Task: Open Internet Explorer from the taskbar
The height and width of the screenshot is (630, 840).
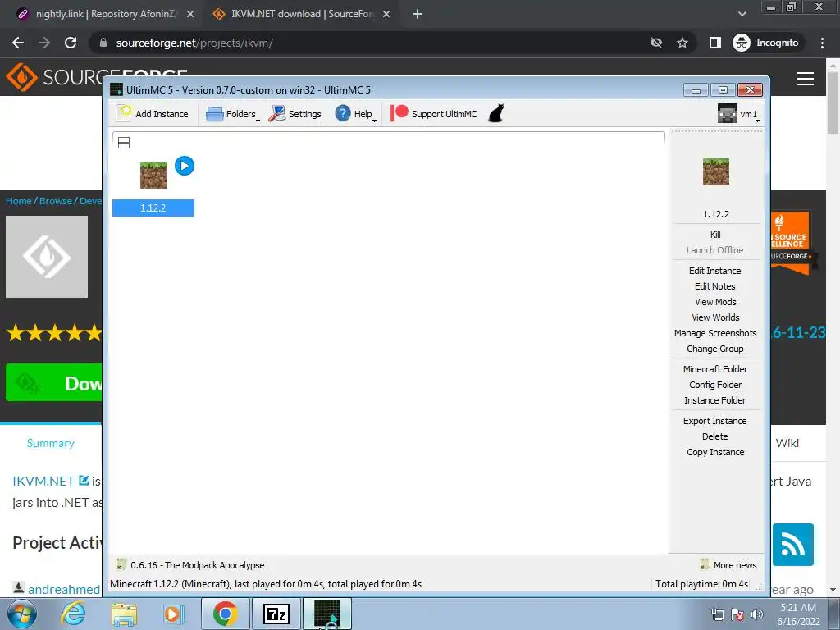Action: [72, 614]
